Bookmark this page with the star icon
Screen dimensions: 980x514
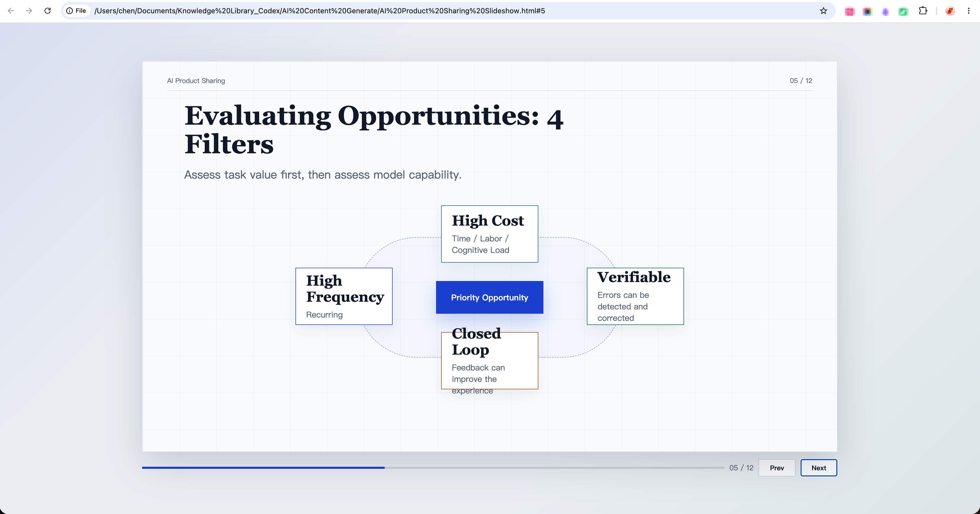coord(823,11)
